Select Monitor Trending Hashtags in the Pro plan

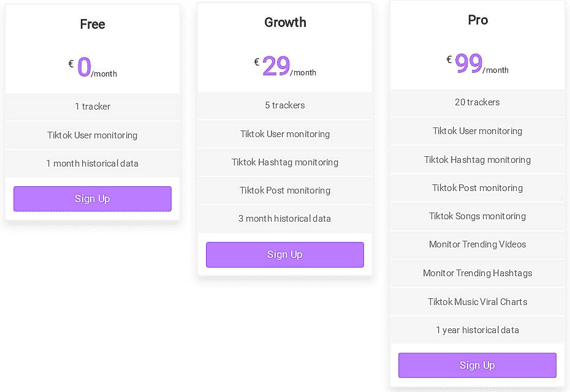tap(477, 273)
